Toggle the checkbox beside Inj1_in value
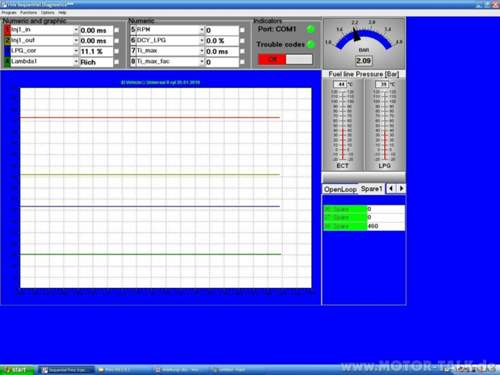This screenshot has width=500, height=375. (116, 30)
